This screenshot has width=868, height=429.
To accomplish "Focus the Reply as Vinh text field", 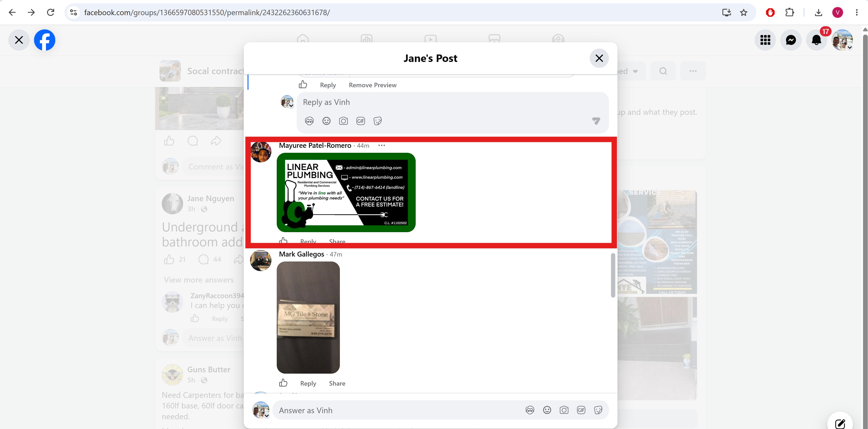I will pyautogui.click(x=452, y=102).
